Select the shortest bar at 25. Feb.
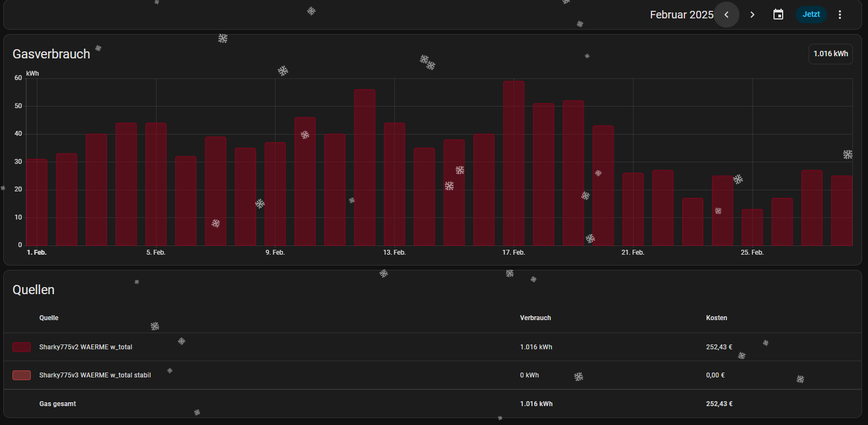868x425 pixels. click(x=752, y=227)
